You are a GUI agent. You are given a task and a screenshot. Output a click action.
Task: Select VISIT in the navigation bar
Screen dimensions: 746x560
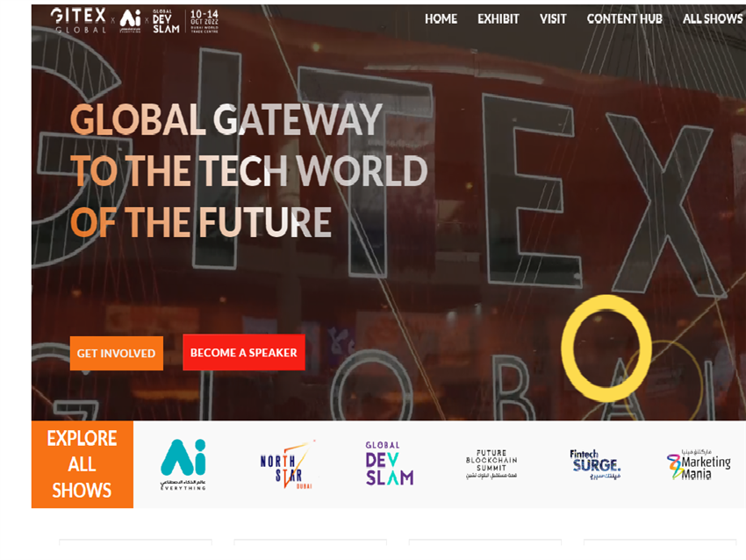(553, 18)
